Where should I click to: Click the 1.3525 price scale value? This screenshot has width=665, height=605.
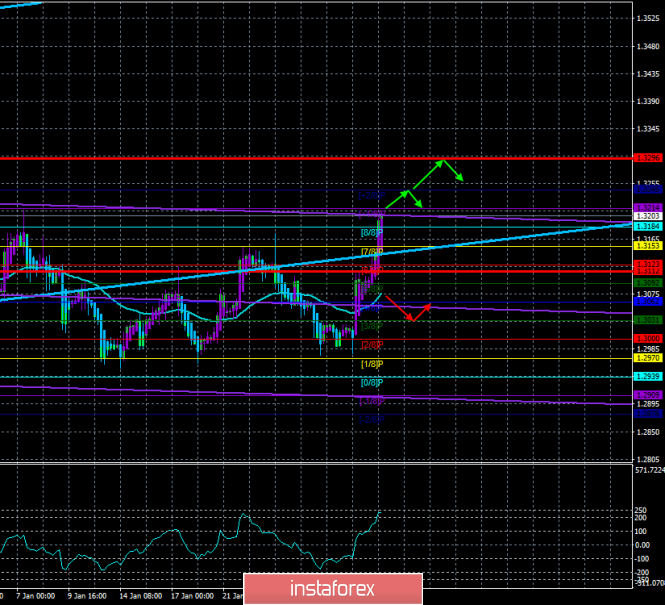pos(648,19)
